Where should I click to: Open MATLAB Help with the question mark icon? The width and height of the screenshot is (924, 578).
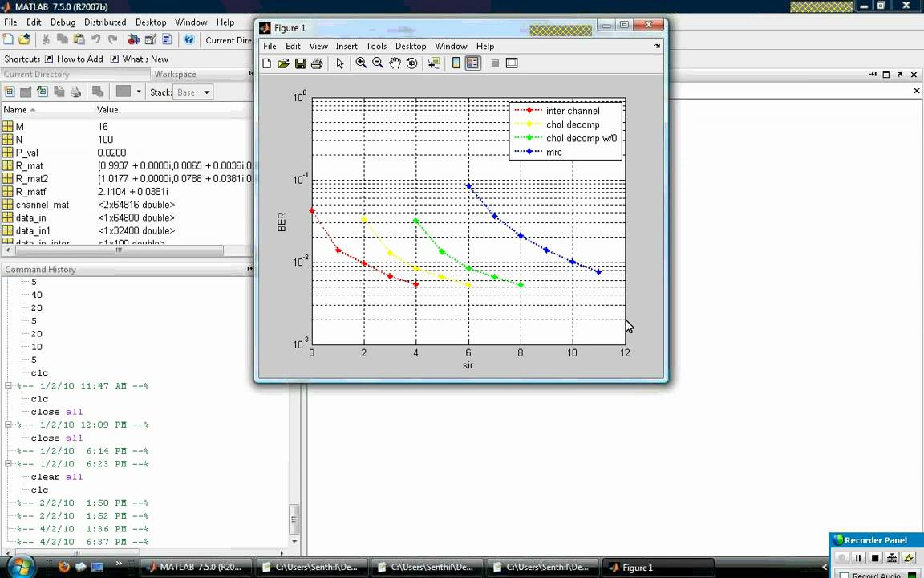[x=189, y=39]
